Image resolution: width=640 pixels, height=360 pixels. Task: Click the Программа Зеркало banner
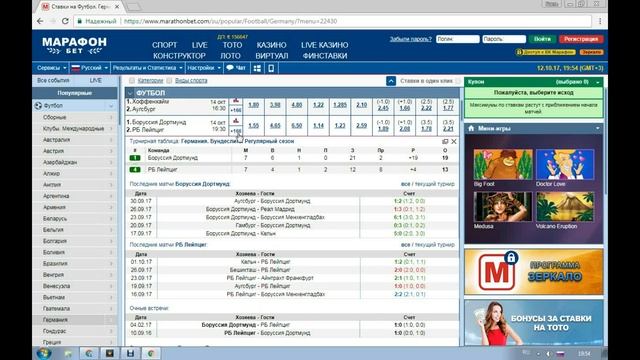point(533,272)
